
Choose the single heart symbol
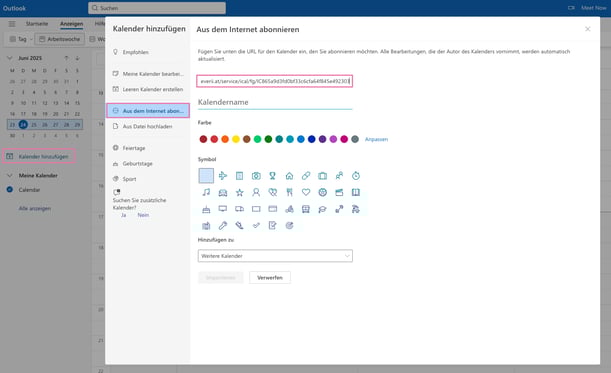306,192
